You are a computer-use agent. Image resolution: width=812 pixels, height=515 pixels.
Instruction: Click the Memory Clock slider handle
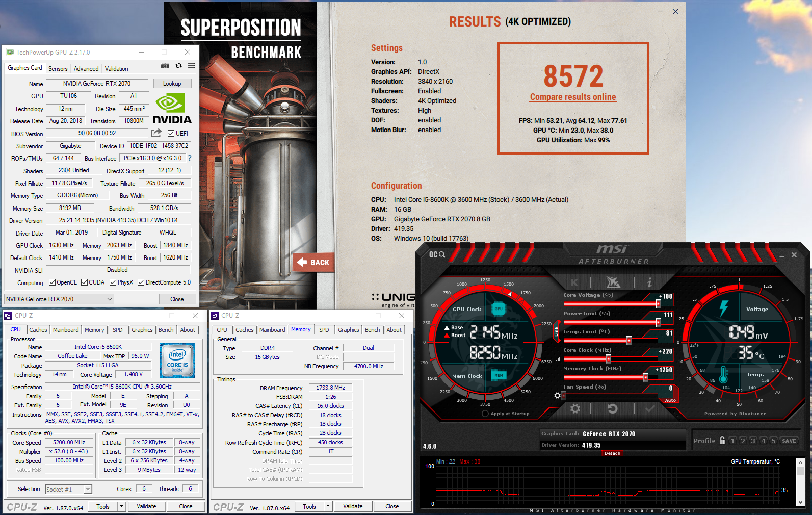(x=646, y=377)
